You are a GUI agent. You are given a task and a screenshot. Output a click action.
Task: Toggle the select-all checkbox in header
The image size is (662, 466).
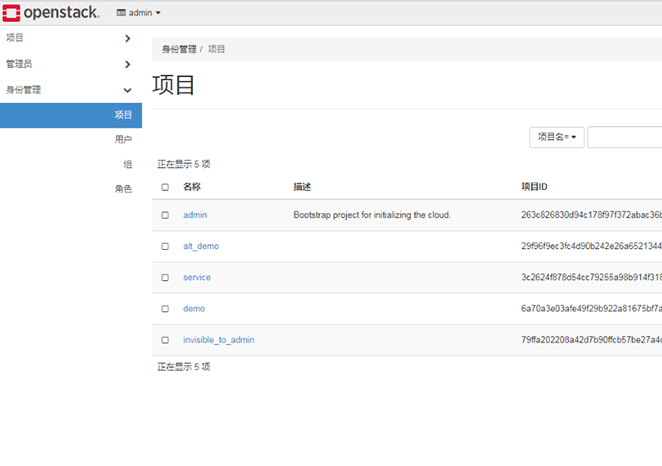coord(165,187)
